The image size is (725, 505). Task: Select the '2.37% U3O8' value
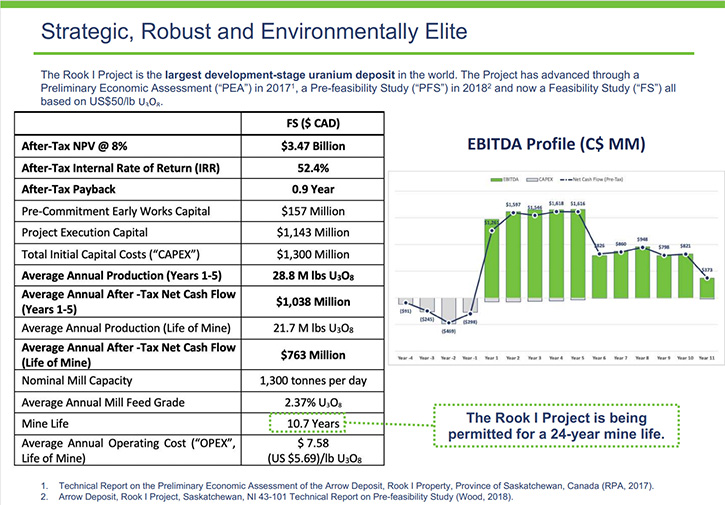click(x=313, y=403)
